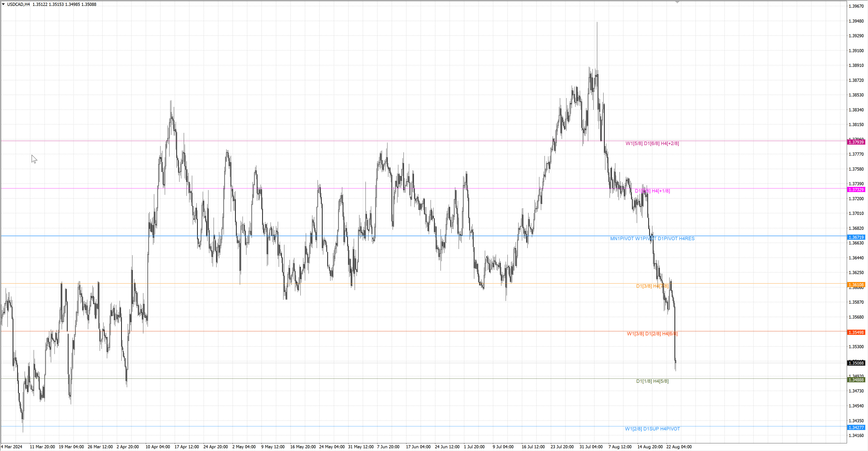Click the 22 Aug 04:00 time axis label

679,447
